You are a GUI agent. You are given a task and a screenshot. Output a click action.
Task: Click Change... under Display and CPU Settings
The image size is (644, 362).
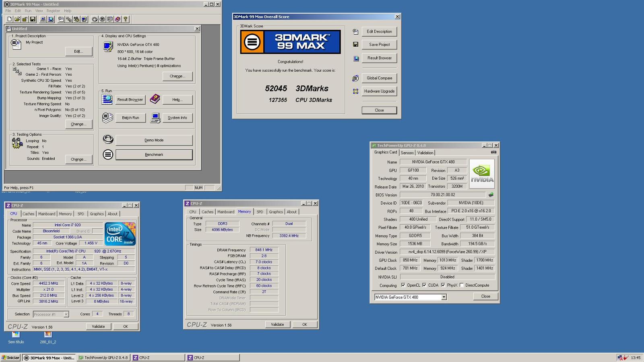click(178, 76)
